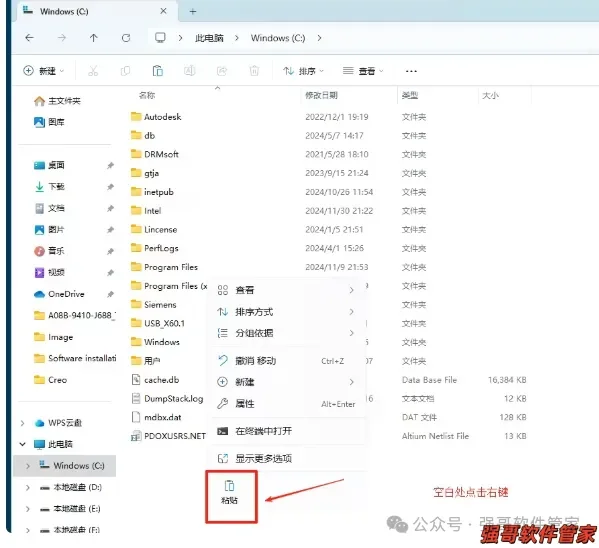Open 图库 gallery in sidebar

click(x=49, y=122)
